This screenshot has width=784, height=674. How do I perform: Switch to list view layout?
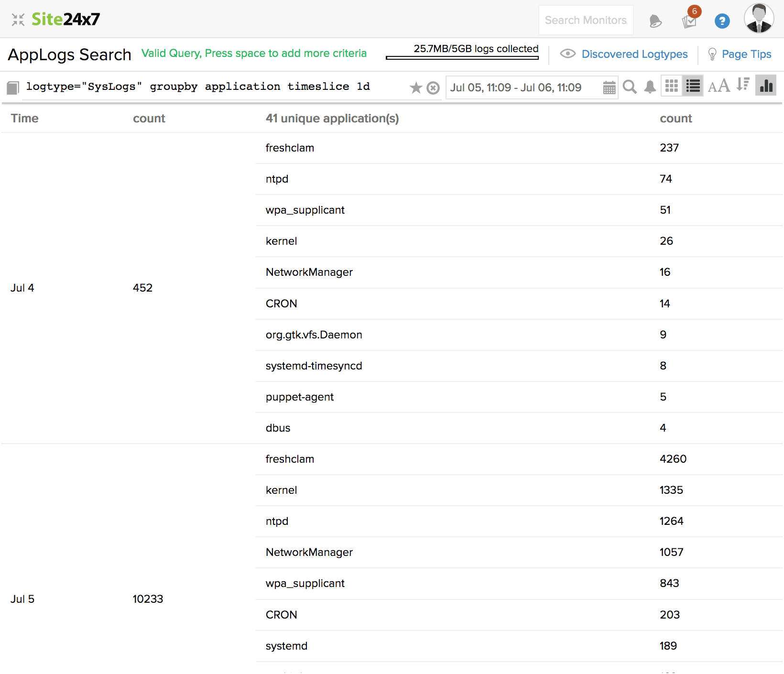[693, 86]
